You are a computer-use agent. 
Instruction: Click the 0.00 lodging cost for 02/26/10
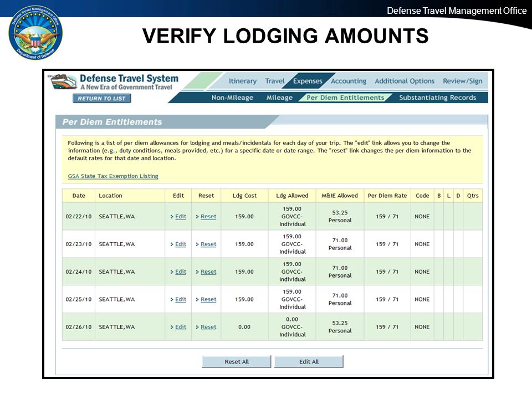coord(244,327)
